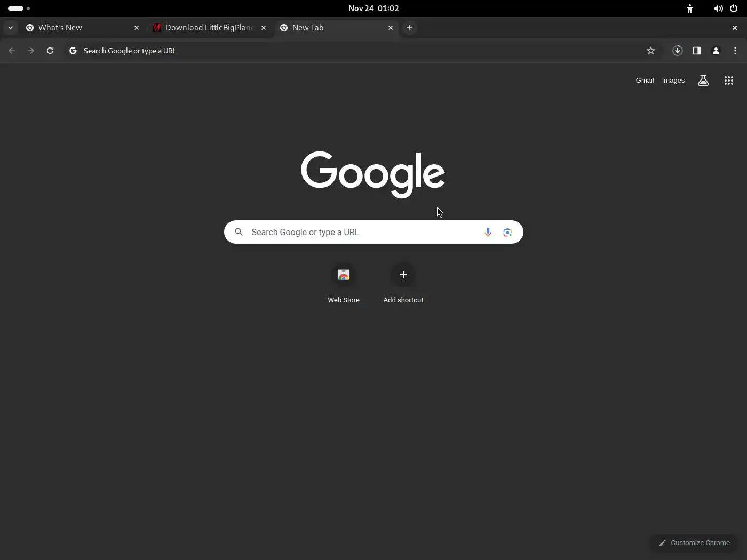Open the system power menu icon
This screenshot has height=560, width=747.
(734, 9)
